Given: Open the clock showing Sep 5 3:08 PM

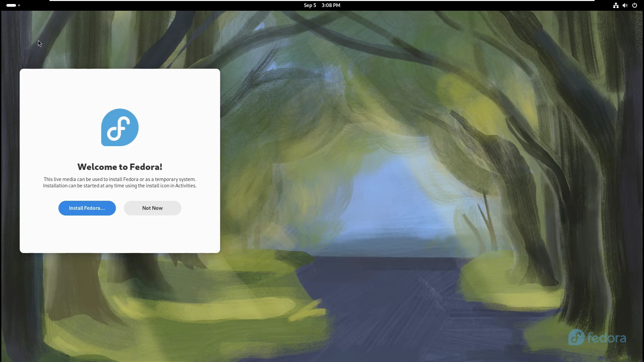Looking at the screenshot, I should tap(322, 5).
